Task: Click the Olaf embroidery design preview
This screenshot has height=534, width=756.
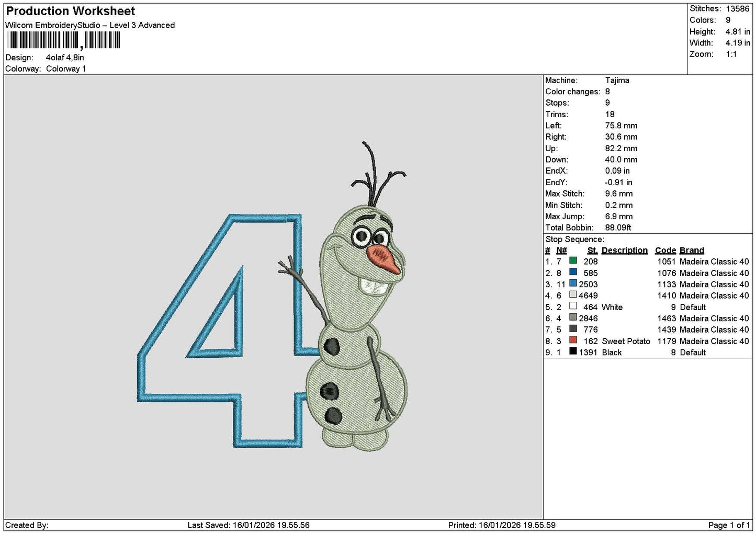Action: pyautogui.click(x=273, y=296)
